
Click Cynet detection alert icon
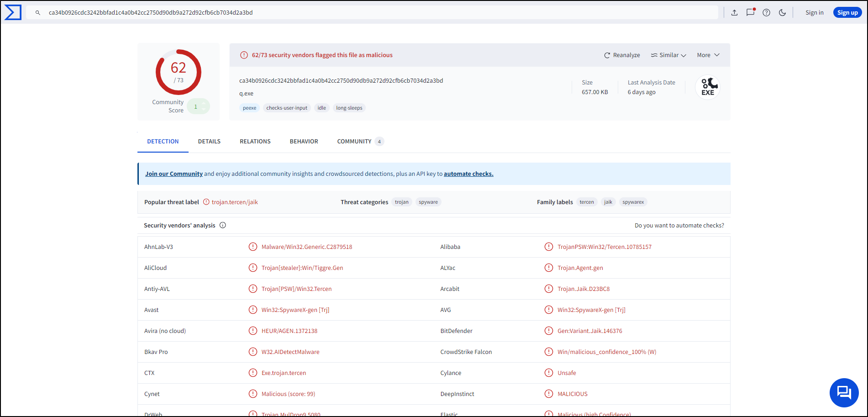pyautogui.click(x=253, y=394)
